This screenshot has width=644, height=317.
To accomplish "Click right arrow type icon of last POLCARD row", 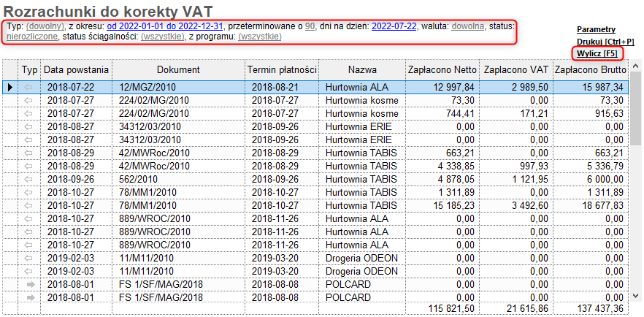I will 31,297.
